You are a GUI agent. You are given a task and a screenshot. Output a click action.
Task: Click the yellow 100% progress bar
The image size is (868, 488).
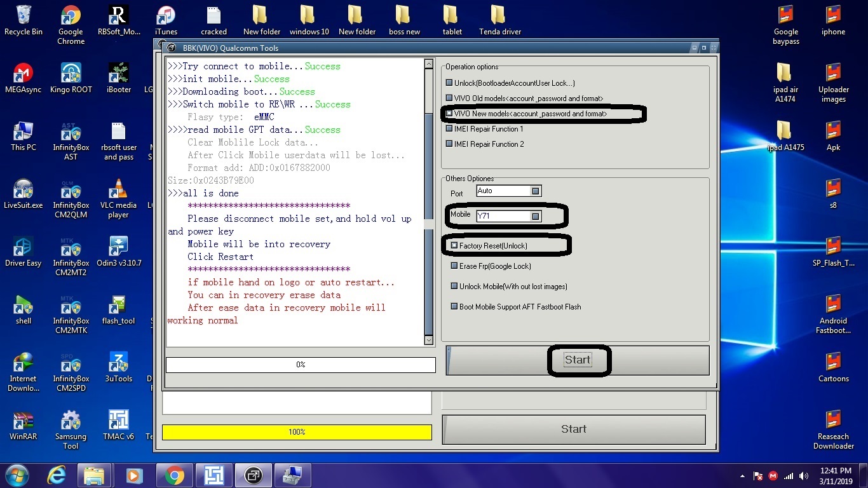pos(297,432)
